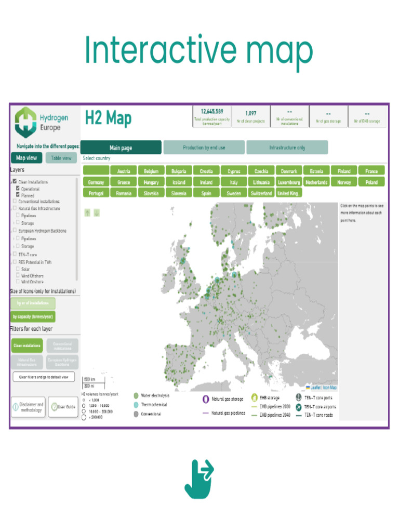Collapse the Clean installations tree node

[11, 182]
